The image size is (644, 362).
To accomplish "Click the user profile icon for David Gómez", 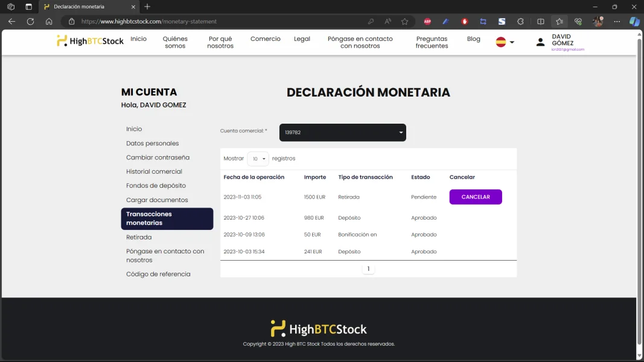I will [541, 42].
